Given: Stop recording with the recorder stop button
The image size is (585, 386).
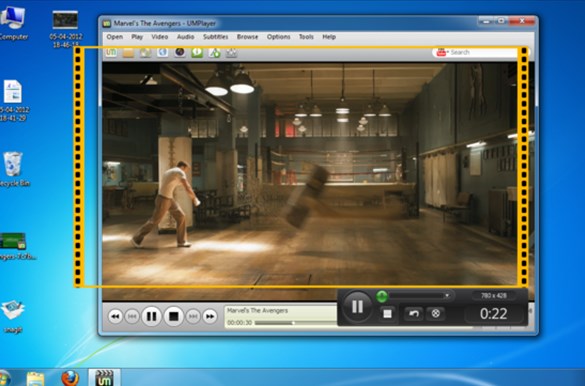Looking at the screenshot, I should click(387, 314).
